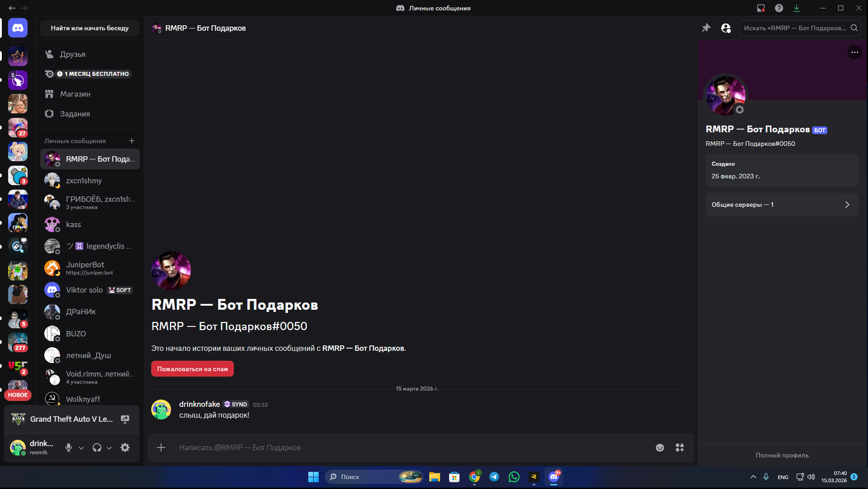Click the Пожаловаться на спам button

[192, 368]
